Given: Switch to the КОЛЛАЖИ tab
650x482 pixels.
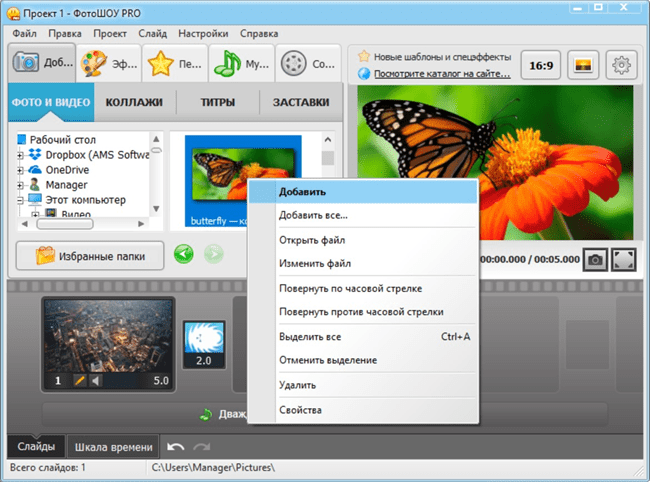Looking at the screenshot, I should pyautogui.click(x=134, y=102).
